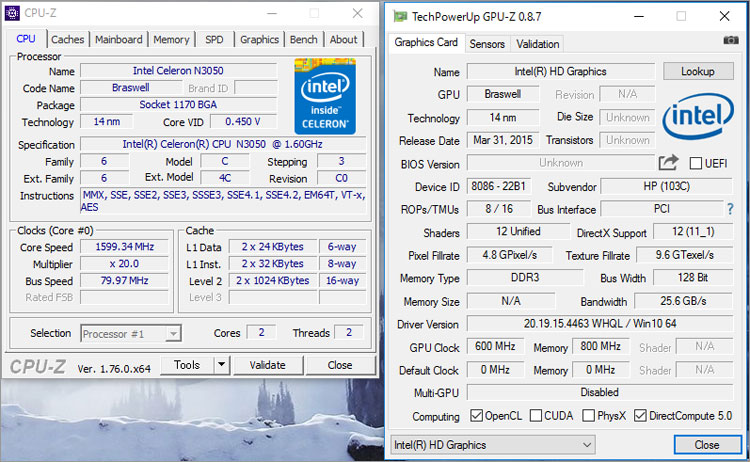This screenshot has height=462, width=750.
Task: Click the Subvendor value HP (103C)
Action: (x=666, y=186)
